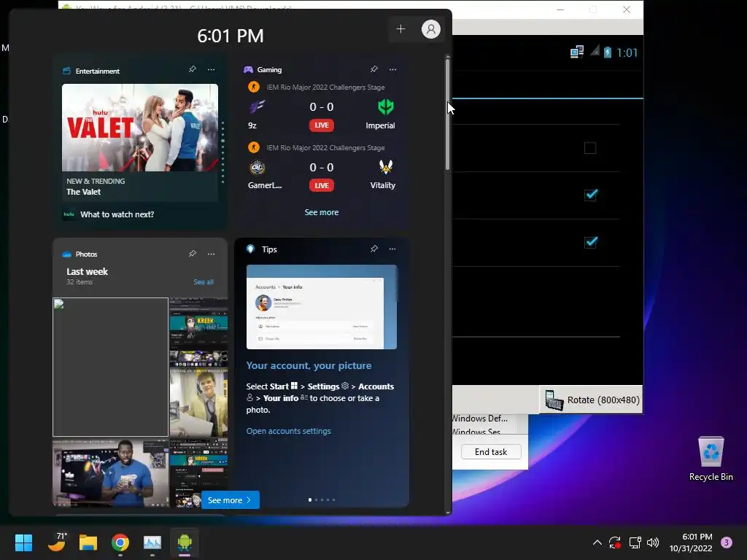
Task: Open the photo of man in blue shirt
Action: tap(111, 472)
